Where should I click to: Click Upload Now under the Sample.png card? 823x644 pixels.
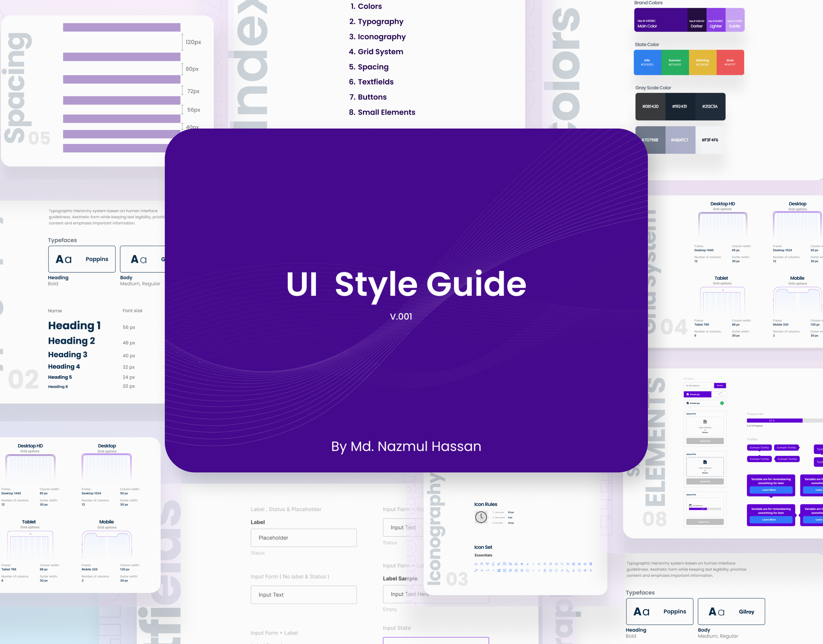point(705,522)
